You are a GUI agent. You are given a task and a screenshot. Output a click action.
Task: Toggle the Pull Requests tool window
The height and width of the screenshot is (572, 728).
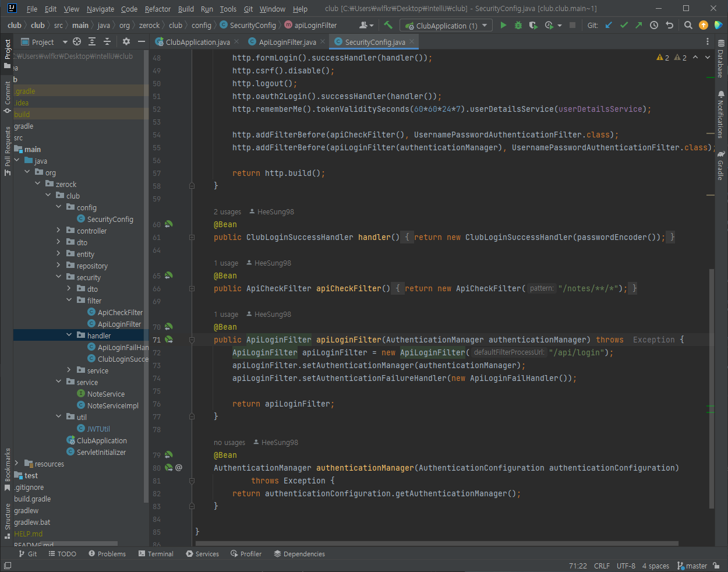click(x=7, y=151)
